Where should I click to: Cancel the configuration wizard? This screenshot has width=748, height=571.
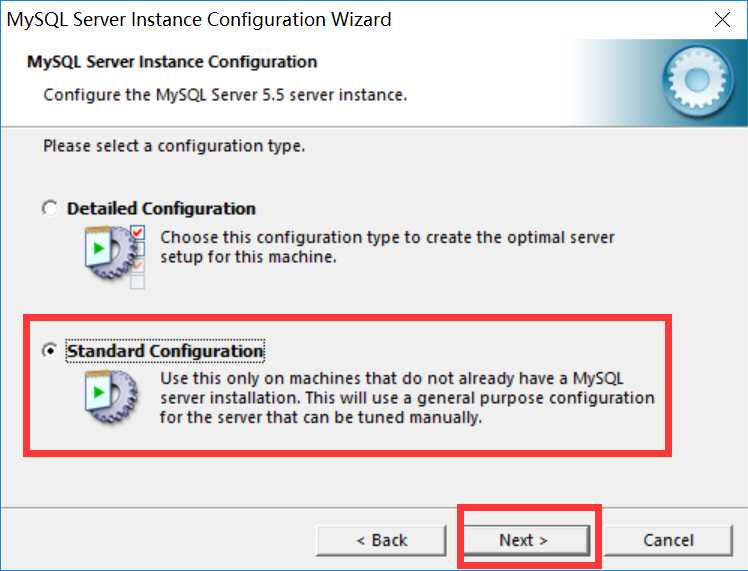pyautogui.click(x=668, y=540)
